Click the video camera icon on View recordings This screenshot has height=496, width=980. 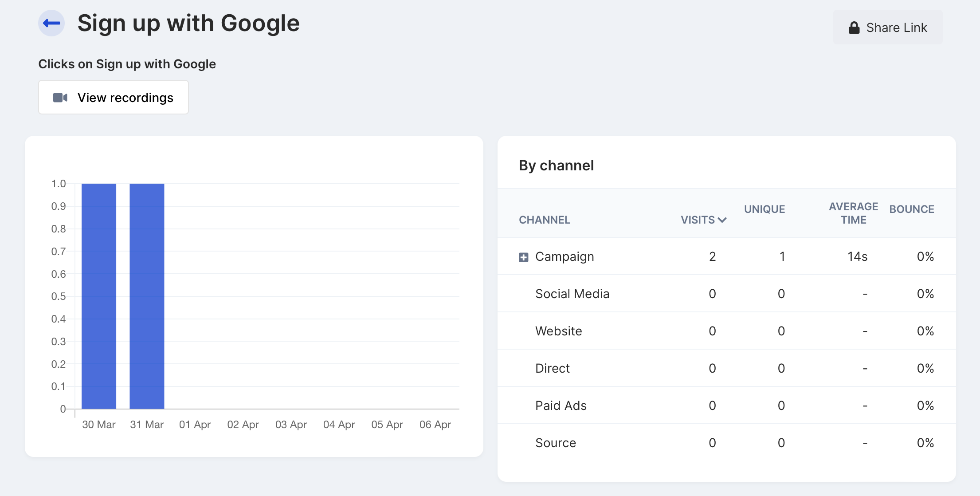click(x=59, y=97)
